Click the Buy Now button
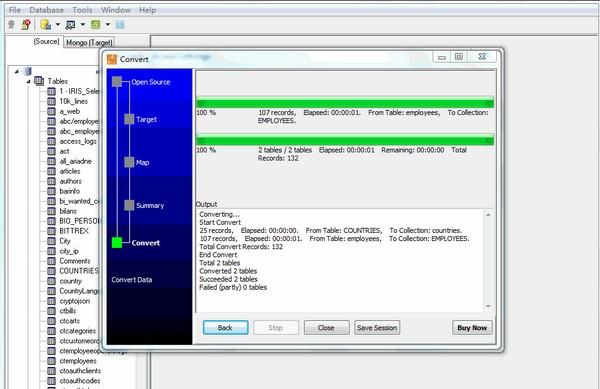Image resolution: width=600 pixels, height=389 pixels. click(x=472, y=328)
